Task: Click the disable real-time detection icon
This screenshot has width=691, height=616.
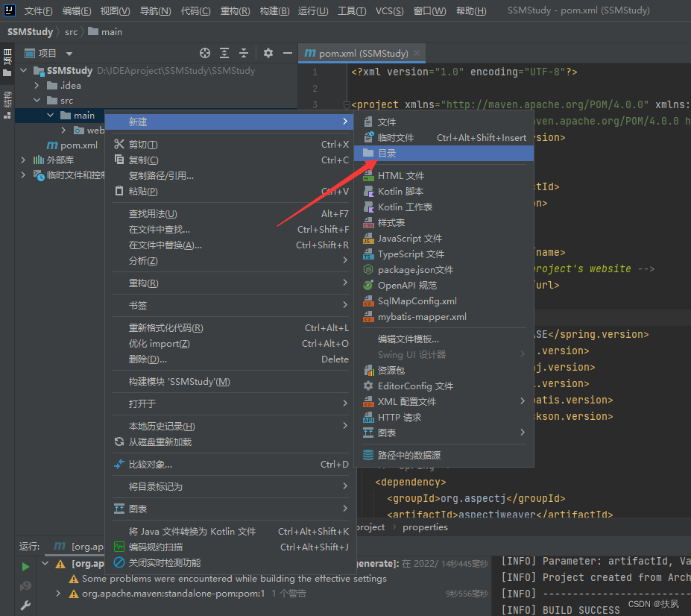Action: point(119,562)
